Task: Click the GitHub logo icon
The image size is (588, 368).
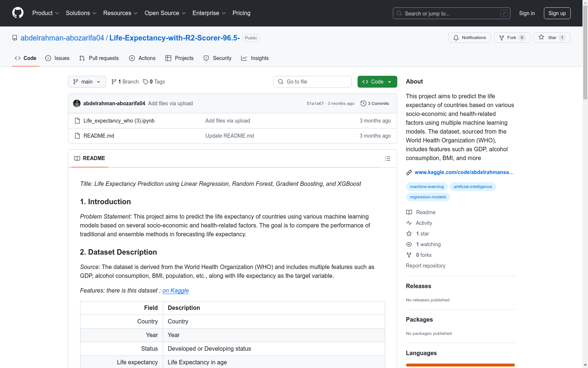Action: [18, 13]
